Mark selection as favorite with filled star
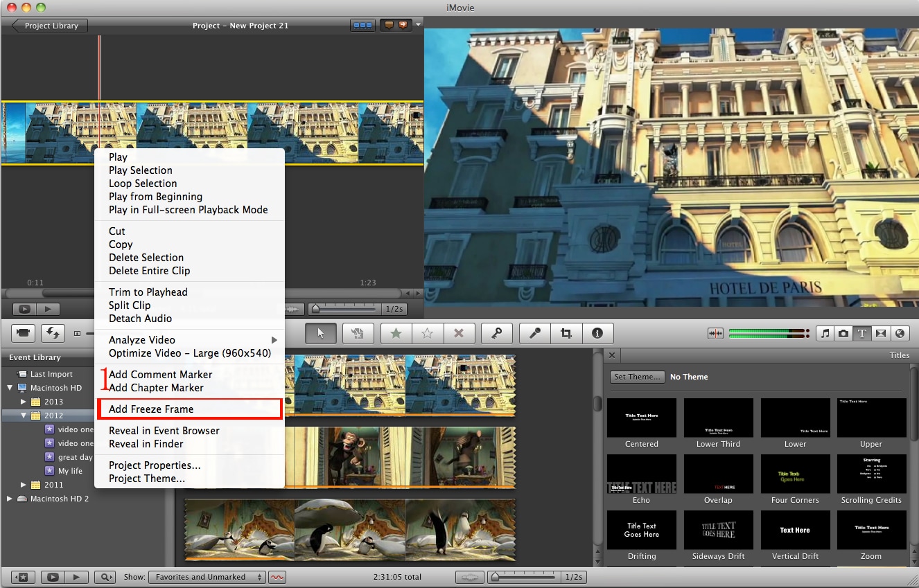The height and width of the screenshot is (588, 919). coord(396,333)
